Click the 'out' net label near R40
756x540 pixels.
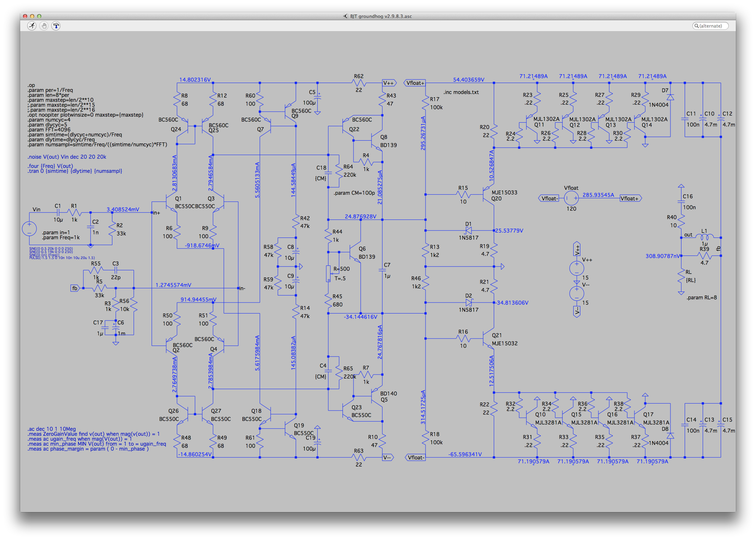[688, 235]
